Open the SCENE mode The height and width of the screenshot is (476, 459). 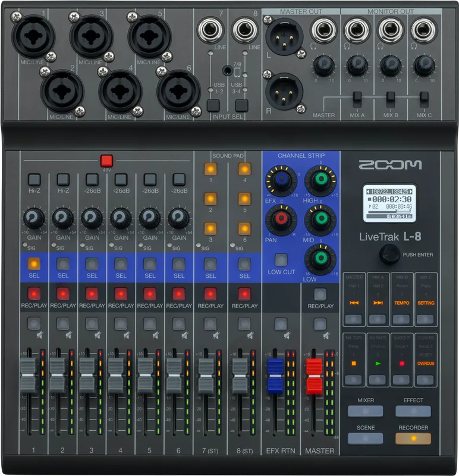coord(366,439)
